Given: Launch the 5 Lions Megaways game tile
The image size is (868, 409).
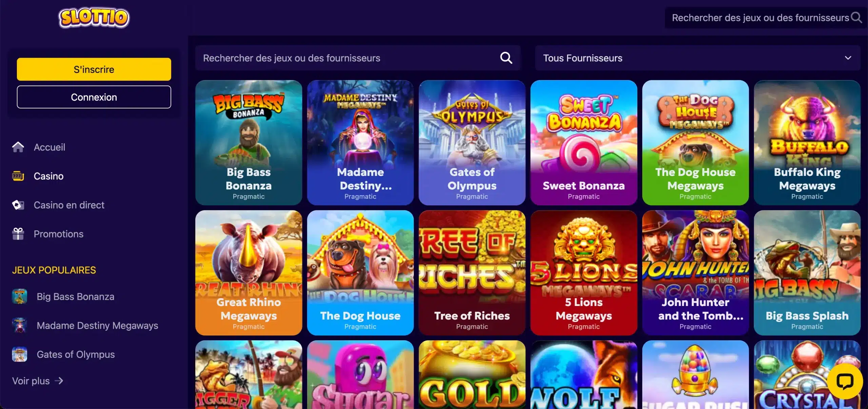Looking at the screenshot, I should 584,273.
